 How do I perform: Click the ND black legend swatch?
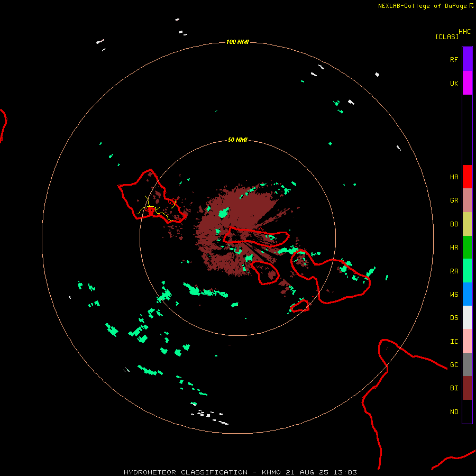pos(467,411)
